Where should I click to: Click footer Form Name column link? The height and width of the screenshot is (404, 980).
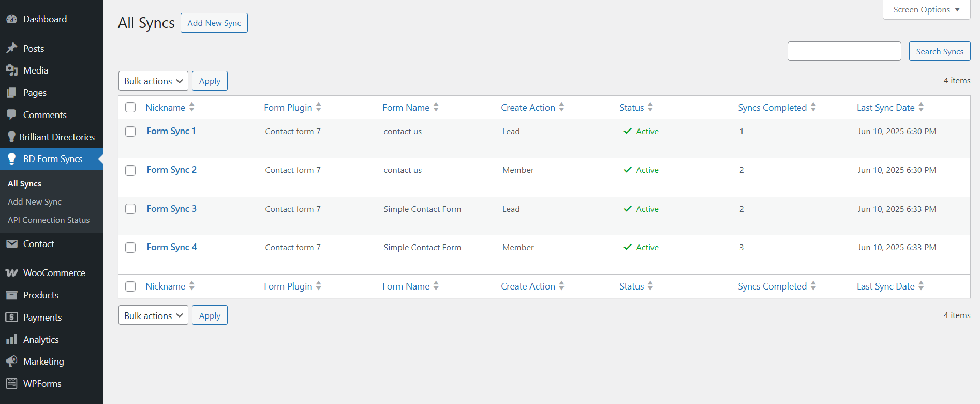pos(406,286)
